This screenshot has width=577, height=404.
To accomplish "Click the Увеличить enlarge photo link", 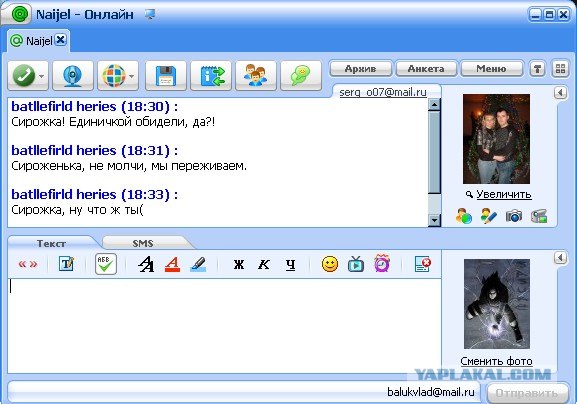I will click(x=503, y=194).
